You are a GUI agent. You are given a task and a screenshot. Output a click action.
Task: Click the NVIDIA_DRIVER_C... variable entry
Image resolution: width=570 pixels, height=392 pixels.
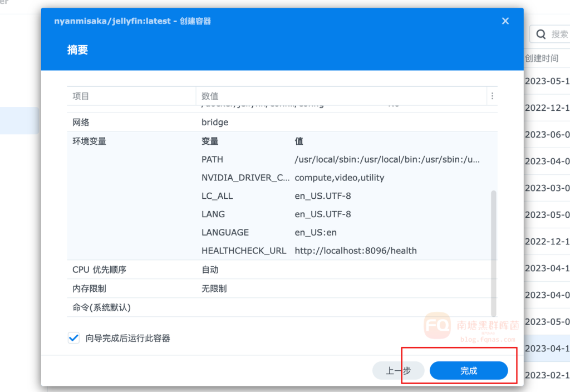coord(245,178)
